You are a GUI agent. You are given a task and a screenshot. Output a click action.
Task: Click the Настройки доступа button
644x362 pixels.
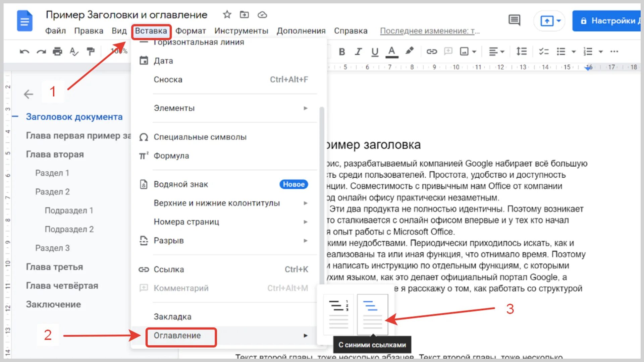click(607, 21)
